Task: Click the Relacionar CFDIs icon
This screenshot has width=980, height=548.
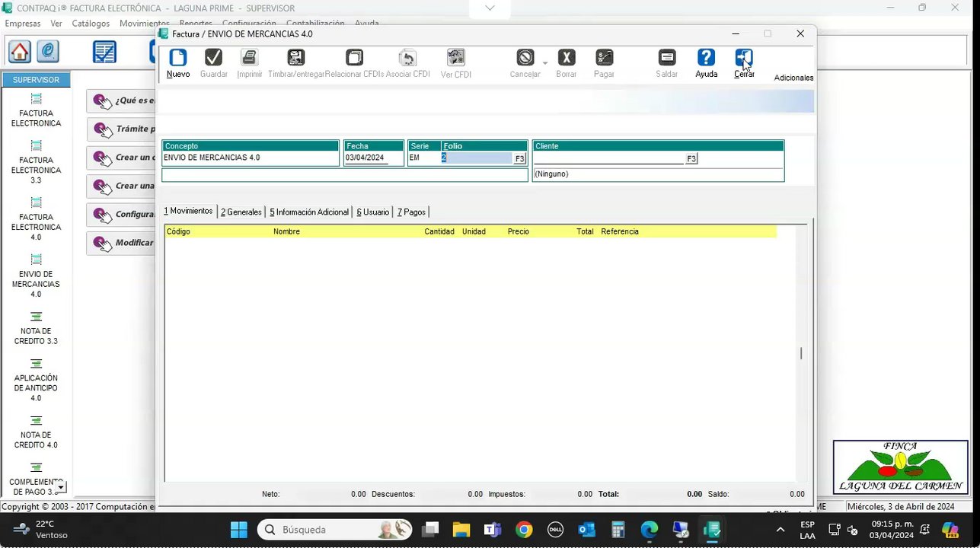Action: (x=354, y=58)
